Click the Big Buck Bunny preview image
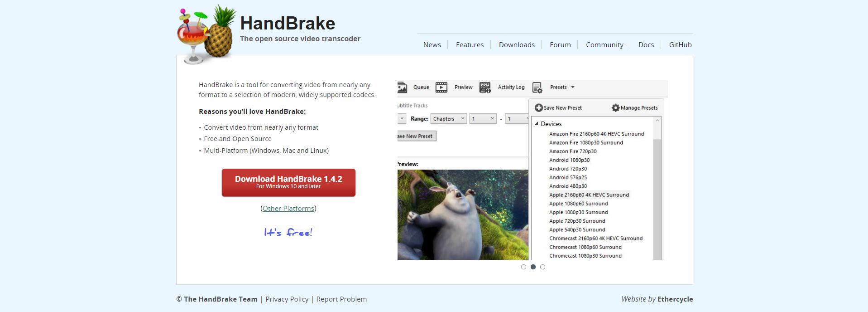This screenshot has width=868, height=312. (x=463, y=215)
